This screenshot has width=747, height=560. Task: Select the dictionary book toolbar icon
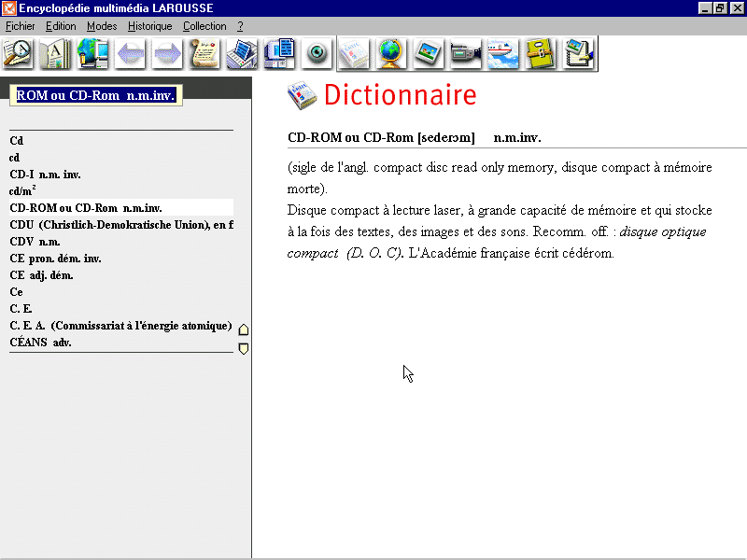[354, 53]
